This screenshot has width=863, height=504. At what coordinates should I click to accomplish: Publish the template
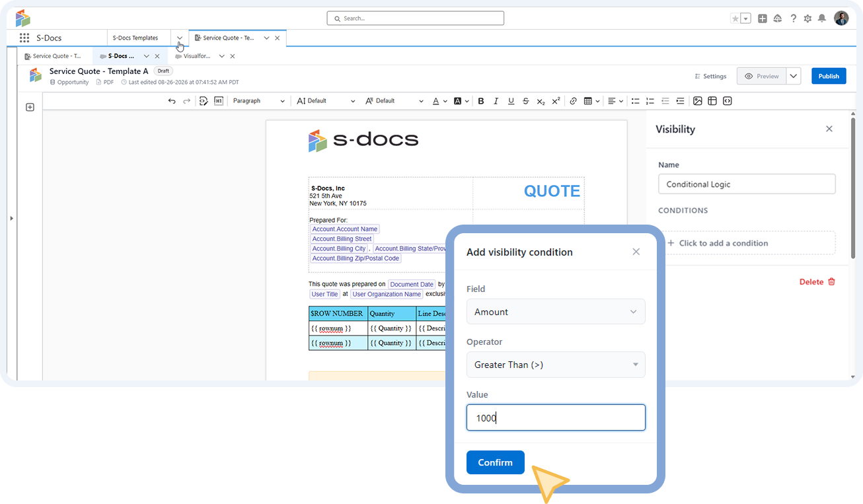click(829, 76)
